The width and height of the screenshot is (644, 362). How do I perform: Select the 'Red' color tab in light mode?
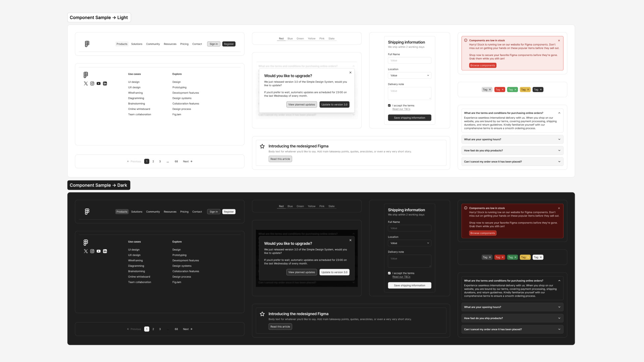point(281,39)
